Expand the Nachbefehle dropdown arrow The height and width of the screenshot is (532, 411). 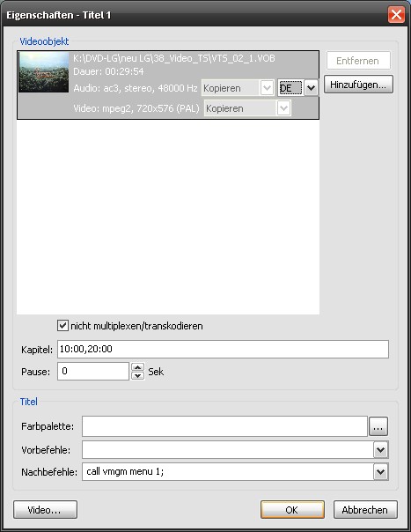[x=381, y=471]
